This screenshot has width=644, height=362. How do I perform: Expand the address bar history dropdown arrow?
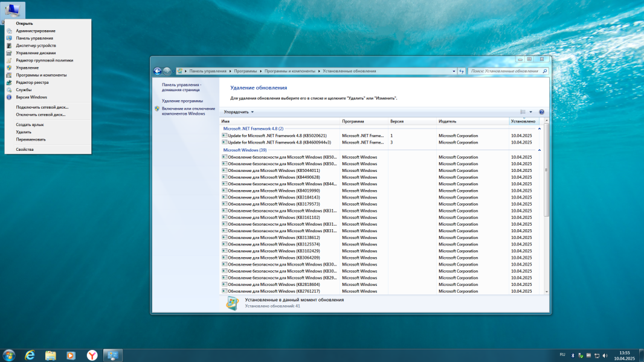point(454,71)
